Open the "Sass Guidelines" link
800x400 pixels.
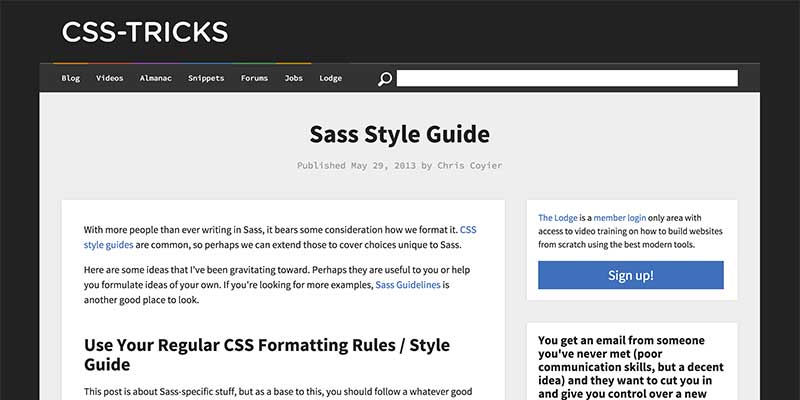408,285
